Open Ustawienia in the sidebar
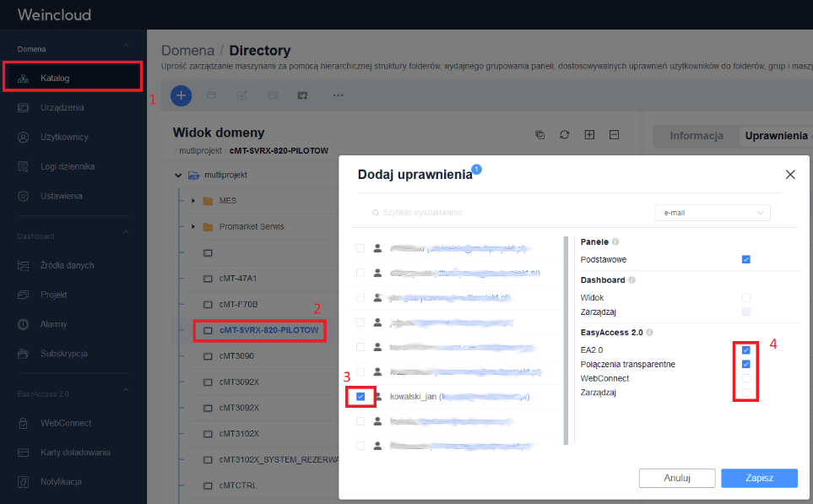 point(61,196)
